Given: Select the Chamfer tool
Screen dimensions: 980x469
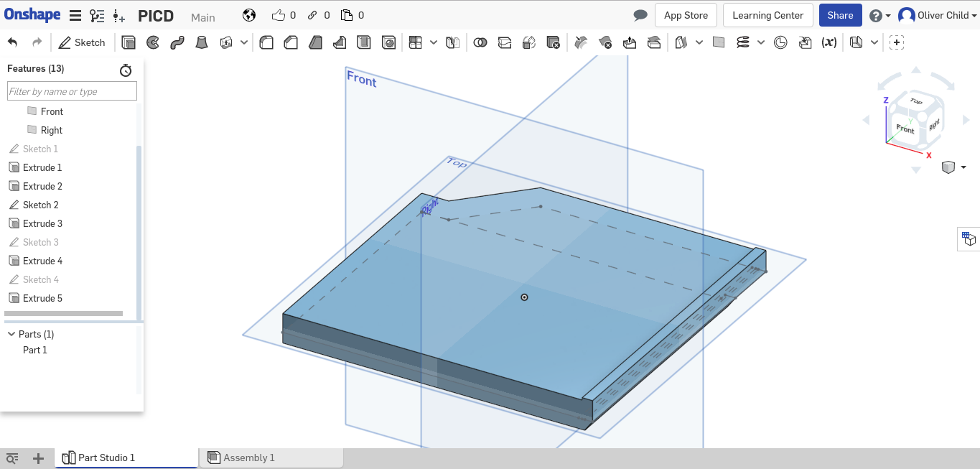Looking at the screenshot, I should pyautogui.click(x=290, y=42).
